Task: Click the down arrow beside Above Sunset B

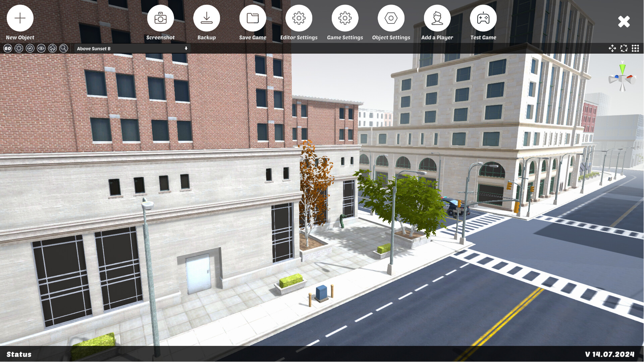Action: click(x=186, y=48)
